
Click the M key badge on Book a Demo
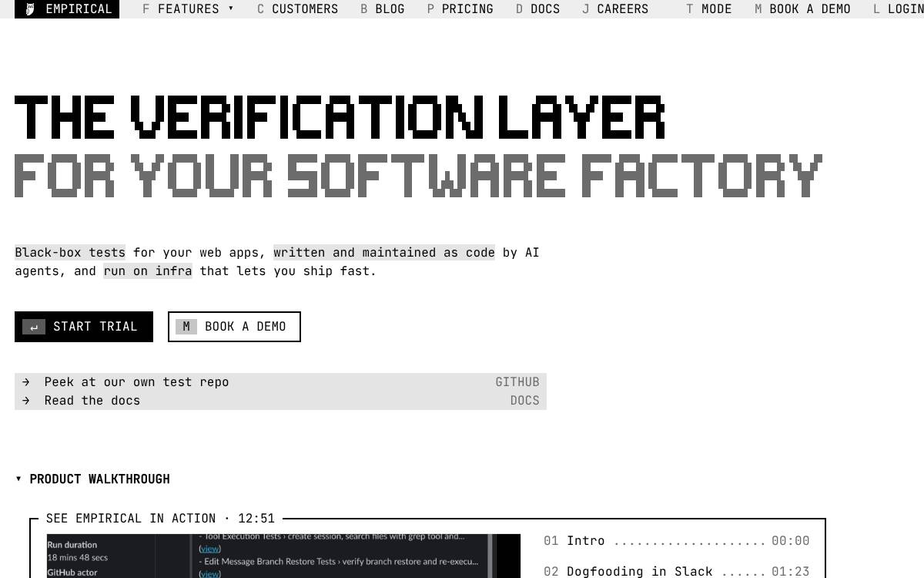coord(186,327)
